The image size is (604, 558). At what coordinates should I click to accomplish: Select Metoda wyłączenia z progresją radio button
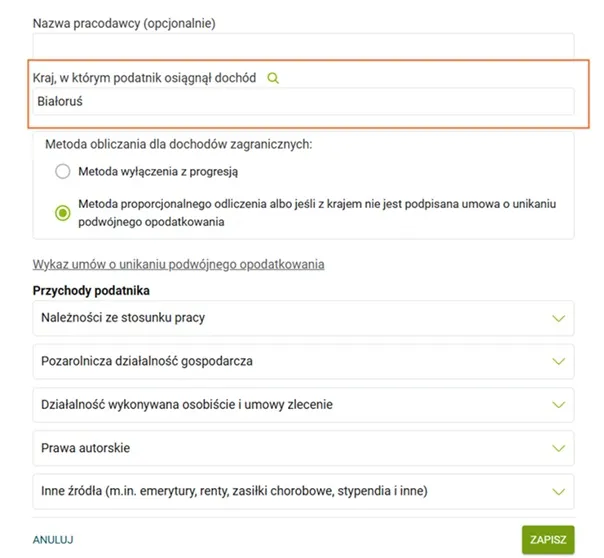63,171
